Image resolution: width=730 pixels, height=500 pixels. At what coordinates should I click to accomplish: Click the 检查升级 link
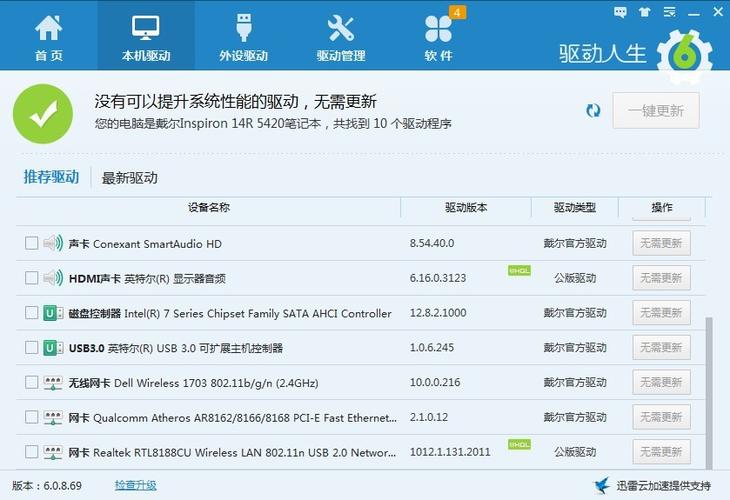click(x=135, y=486)
